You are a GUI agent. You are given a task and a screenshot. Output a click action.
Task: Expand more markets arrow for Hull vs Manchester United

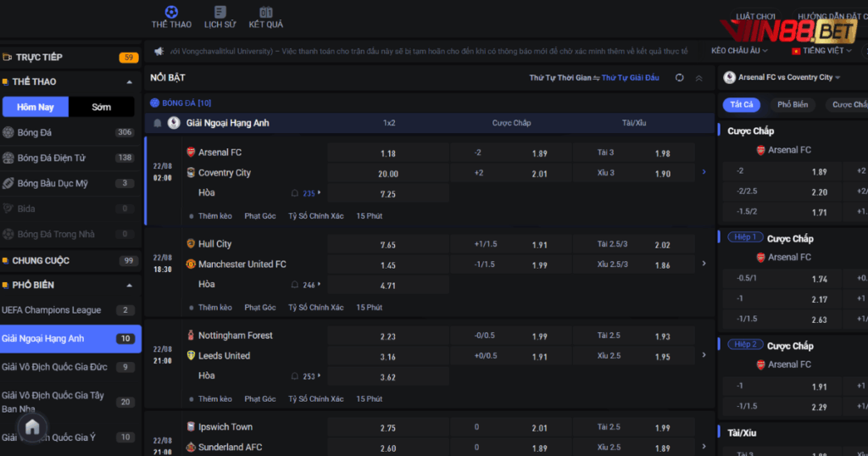tap(704, 264)
